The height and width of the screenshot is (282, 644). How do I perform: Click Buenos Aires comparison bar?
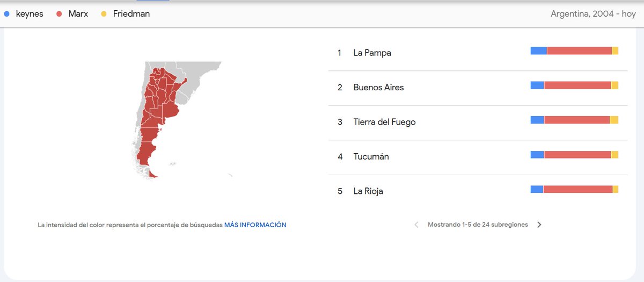[x=574, y=85]
